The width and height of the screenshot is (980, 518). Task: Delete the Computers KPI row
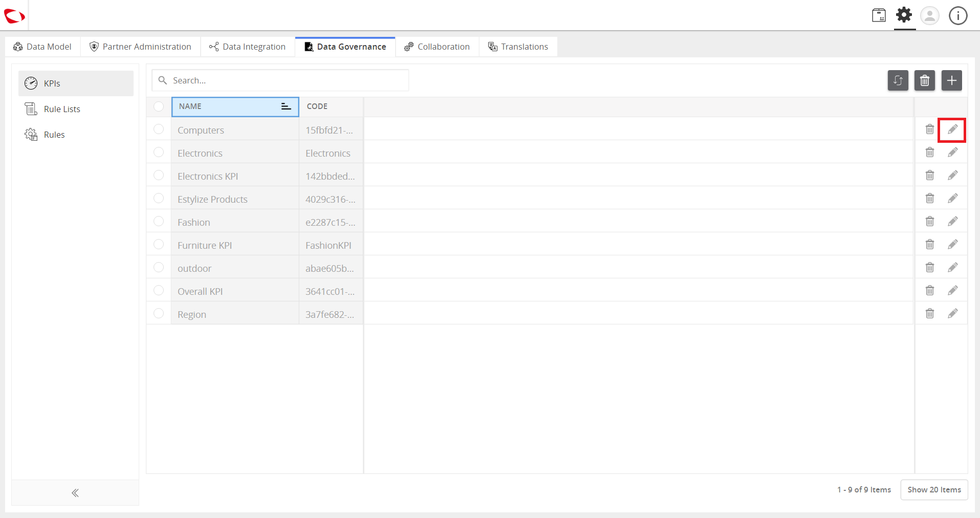(x=929, y=129)
